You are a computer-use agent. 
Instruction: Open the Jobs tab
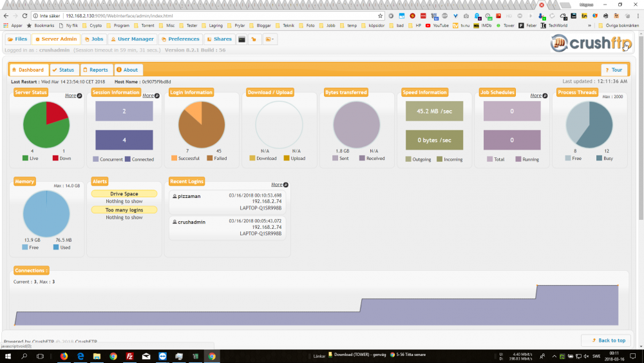tap(94, 39)
